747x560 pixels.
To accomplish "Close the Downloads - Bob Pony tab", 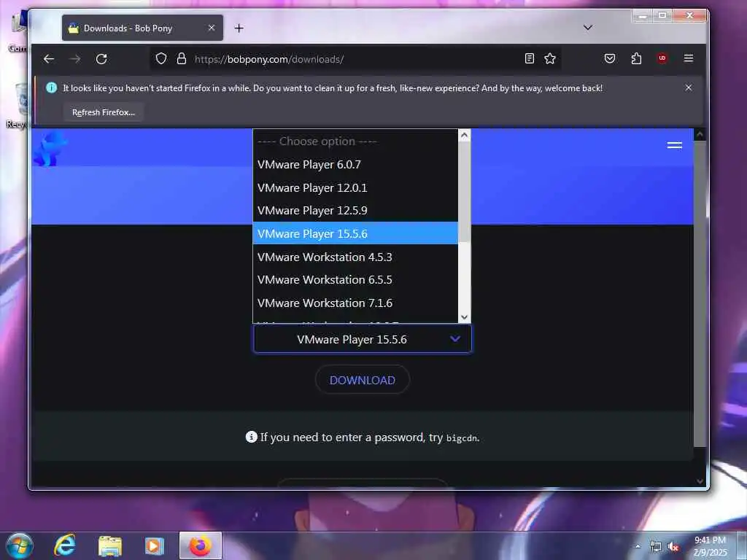I will tap(212, 28).
